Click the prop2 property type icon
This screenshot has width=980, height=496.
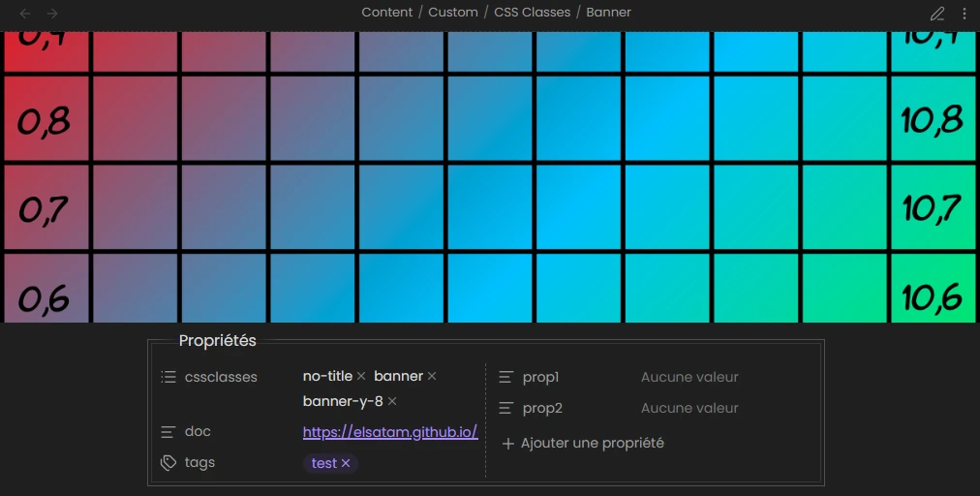[506, 408]
